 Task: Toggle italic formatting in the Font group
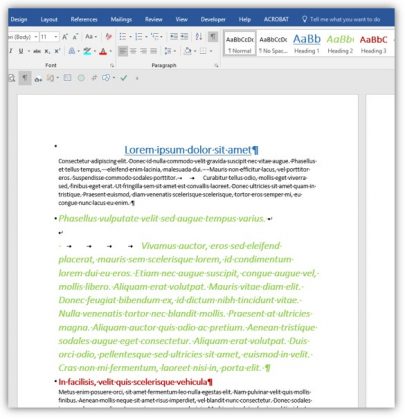(x=11, y=51)
